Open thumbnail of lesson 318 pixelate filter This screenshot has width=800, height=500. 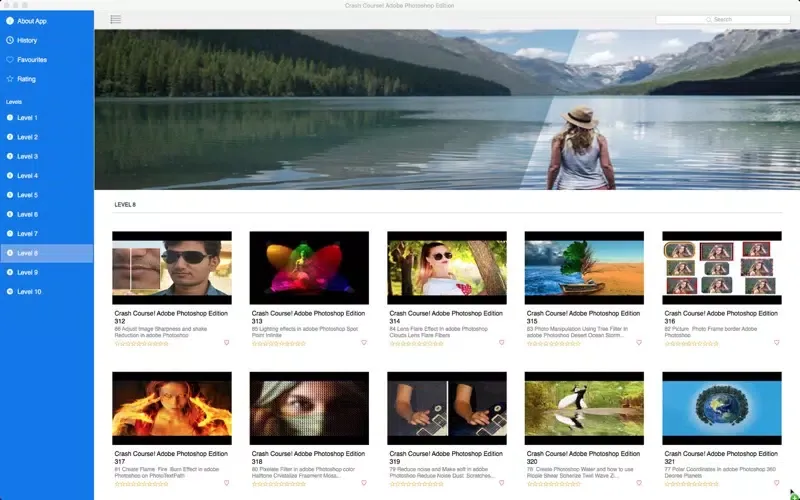point(309,408)
